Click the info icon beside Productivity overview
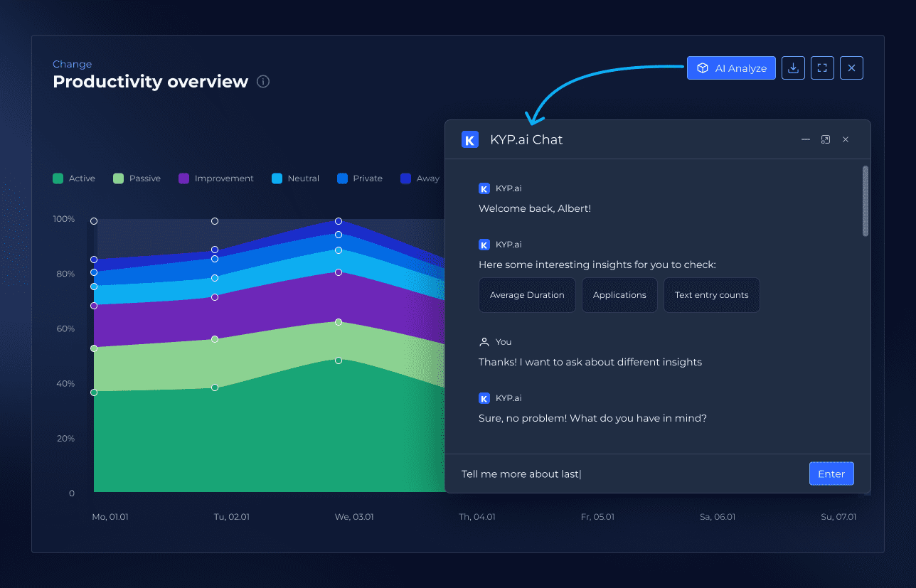916x588 pixels. (x=263, y=82)
